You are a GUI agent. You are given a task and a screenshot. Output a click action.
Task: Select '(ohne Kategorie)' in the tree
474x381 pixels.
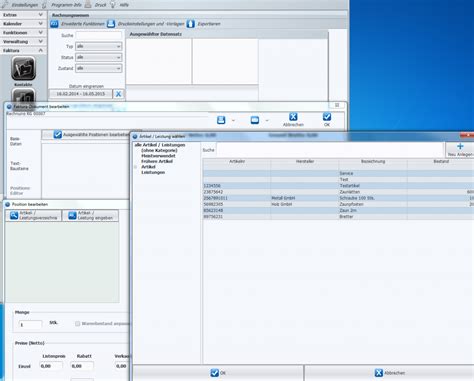159,150
